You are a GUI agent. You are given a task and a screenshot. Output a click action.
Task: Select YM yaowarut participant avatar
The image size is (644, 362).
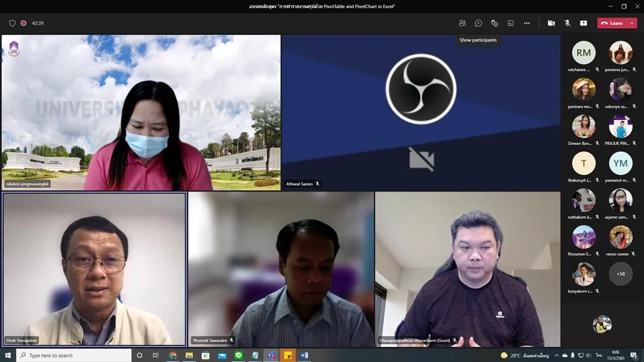click(620, 163)
